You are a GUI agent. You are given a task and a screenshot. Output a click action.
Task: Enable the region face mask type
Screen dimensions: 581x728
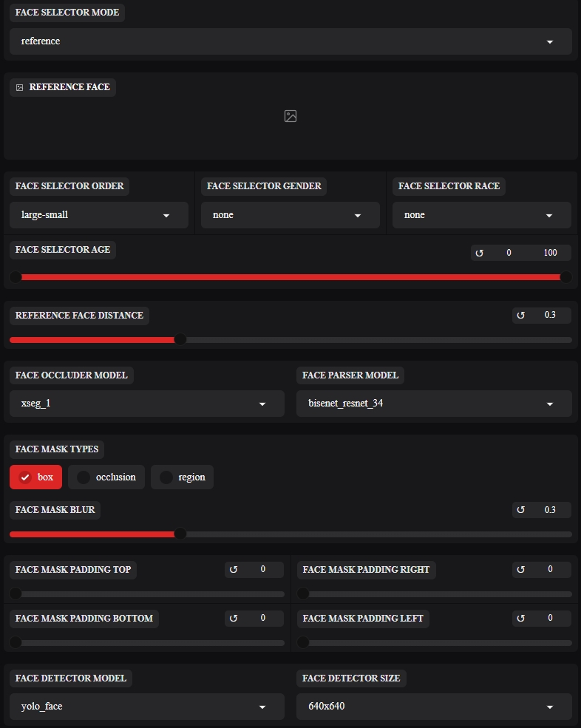182,477
